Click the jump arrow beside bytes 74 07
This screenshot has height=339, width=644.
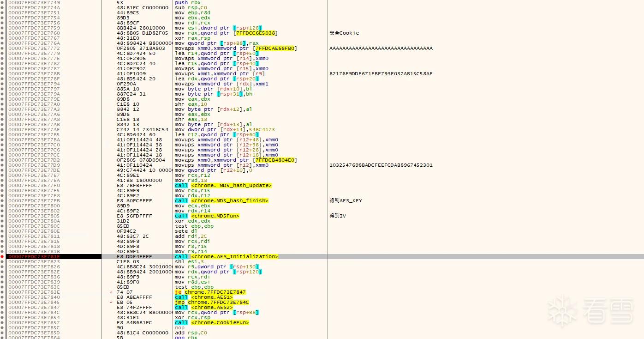tap(111, 292)
